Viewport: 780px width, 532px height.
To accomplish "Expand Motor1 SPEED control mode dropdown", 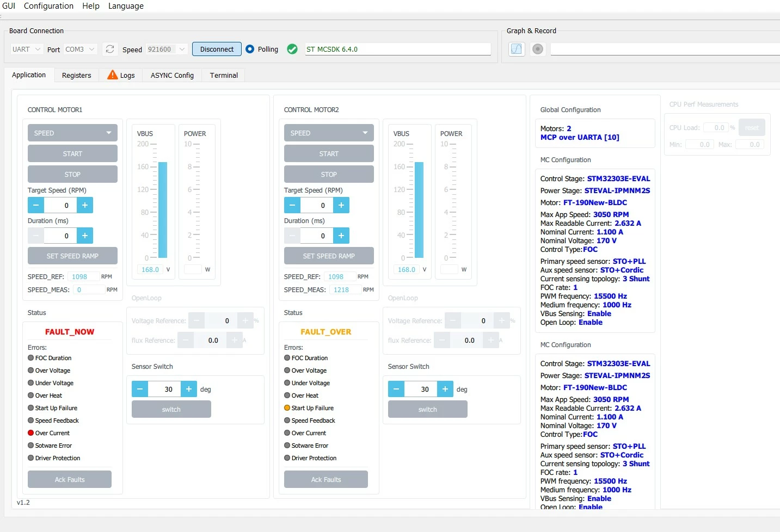I will pos(72,133).
